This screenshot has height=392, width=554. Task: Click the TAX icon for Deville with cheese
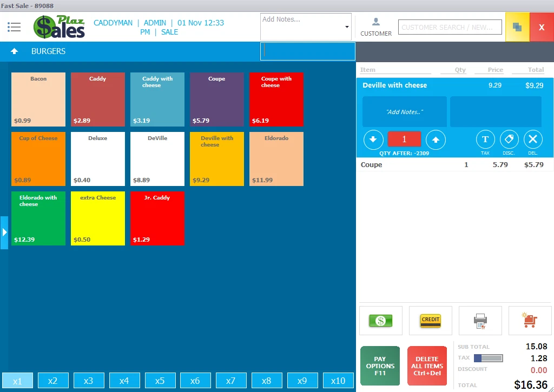(485, 139)
